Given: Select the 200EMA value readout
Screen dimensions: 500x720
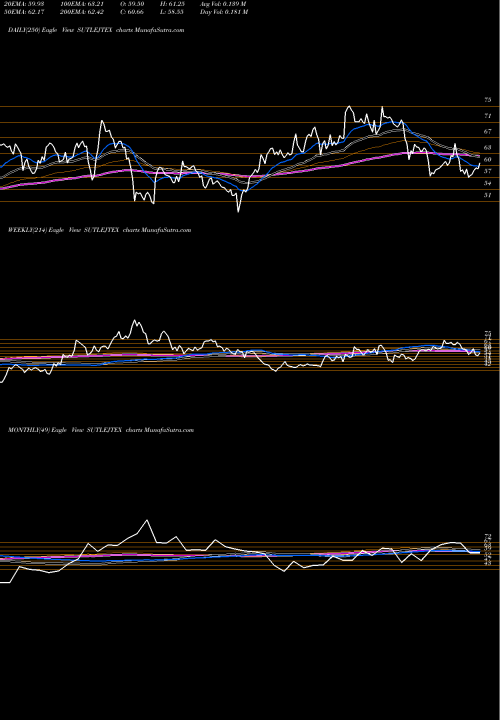Looking at the screenshot, I should point(84,12).
